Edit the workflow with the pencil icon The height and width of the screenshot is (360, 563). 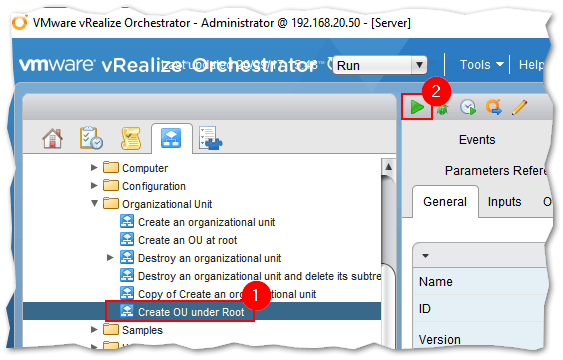pos(520,107)
